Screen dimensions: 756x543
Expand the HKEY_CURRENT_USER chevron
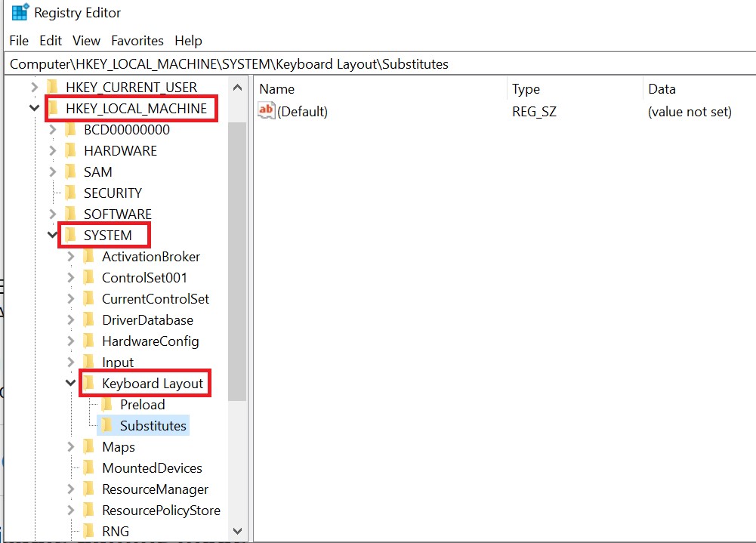[x=34, y=88]
